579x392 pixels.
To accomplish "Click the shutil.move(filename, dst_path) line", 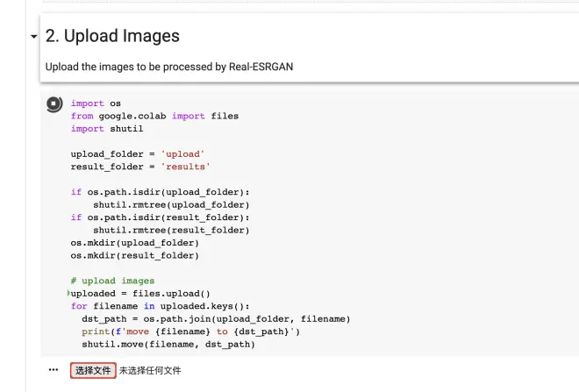I will point(168,344).
